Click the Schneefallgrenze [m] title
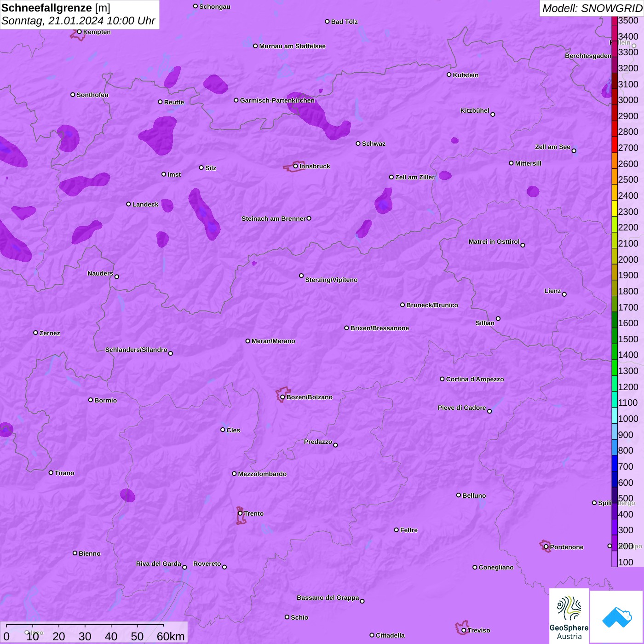The width and height of the screenshot is (644, 644). click(x=56, y=8)
